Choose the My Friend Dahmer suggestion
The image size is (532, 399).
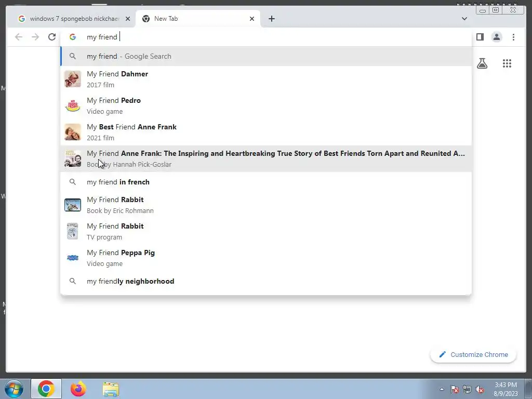266,79
